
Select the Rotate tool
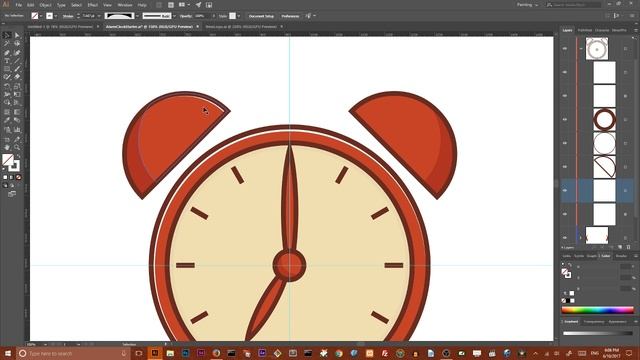pos(7,86)
